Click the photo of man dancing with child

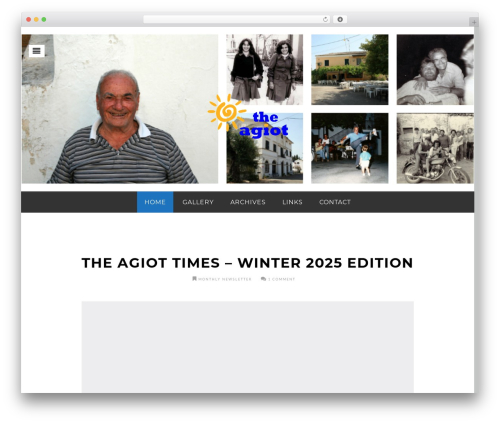tap(350, 148)
